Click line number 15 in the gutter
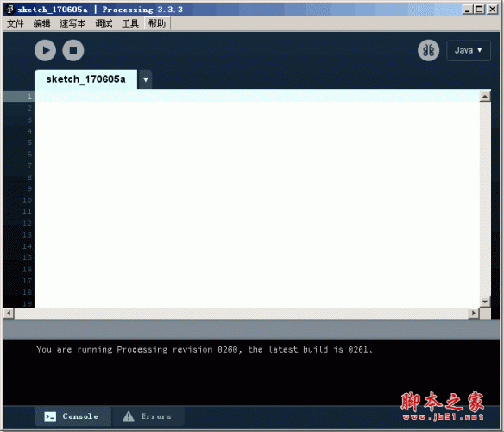 click(x=27, y=257)
